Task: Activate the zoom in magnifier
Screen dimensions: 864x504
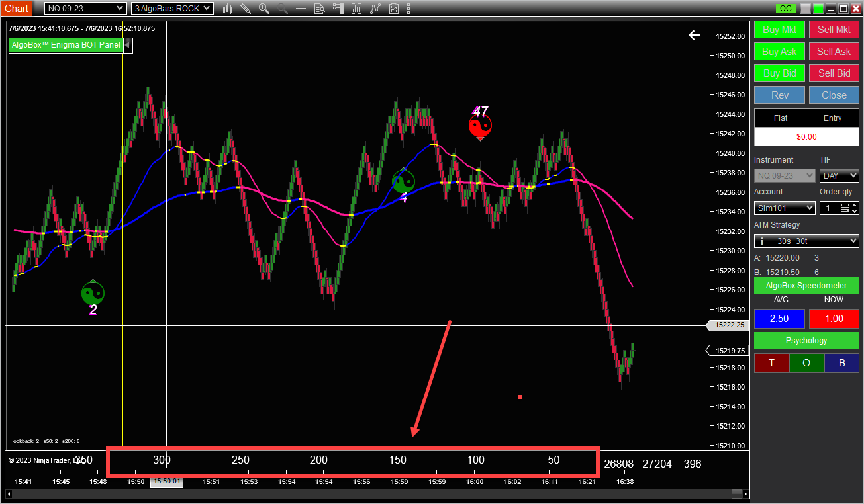Action: pyautogui.click(x=264, y=9)
